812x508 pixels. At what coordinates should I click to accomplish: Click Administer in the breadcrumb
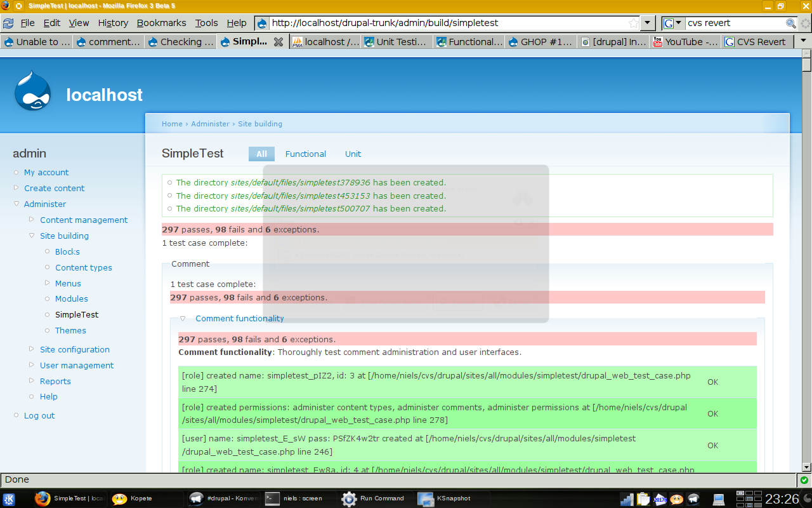click(x=211, y=124)
